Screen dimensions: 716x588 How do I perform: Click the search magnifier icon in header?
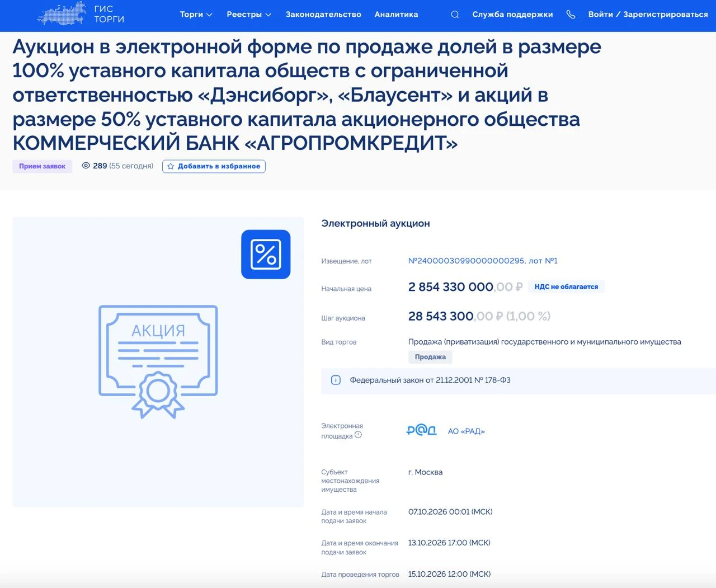[455, 15]
